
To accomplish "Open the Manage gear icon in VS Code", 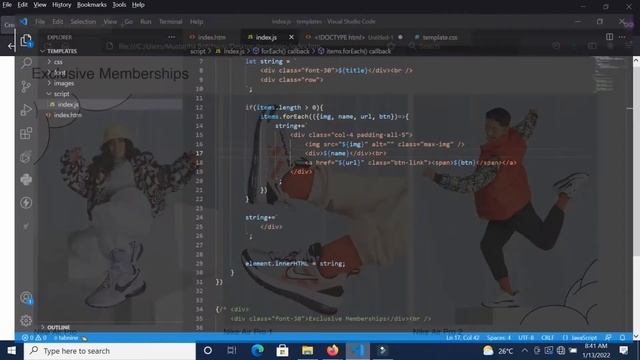I will (x=26, y=320).
